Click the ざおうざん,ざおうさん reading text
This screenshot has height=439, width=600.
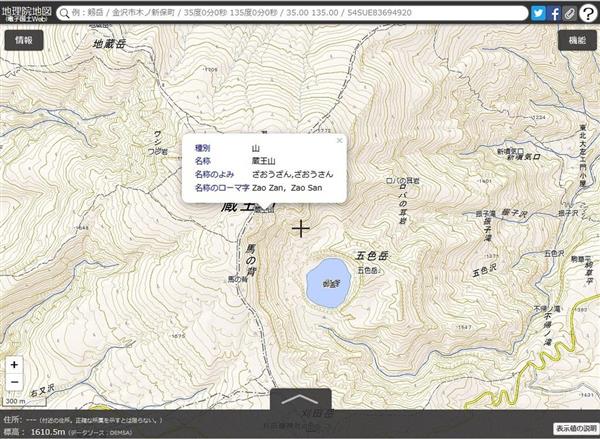[x=292, y=175]
